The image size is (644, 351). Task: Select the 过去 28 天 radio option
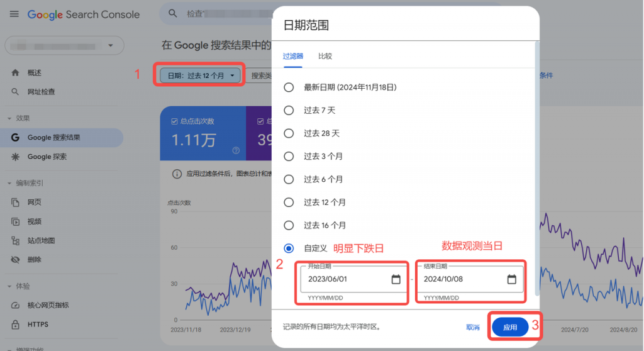pos(289,133)
